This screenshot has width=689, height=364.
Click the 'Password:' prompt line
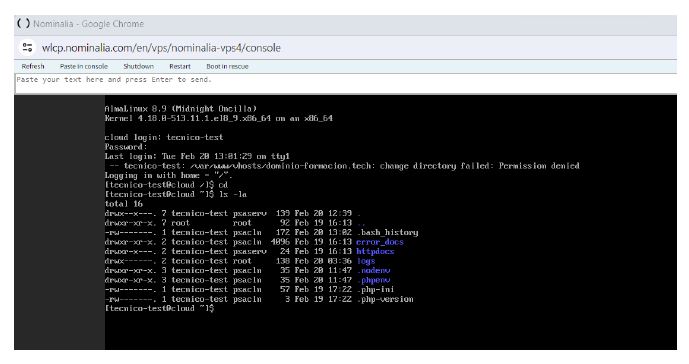click(x=126, y=147)
